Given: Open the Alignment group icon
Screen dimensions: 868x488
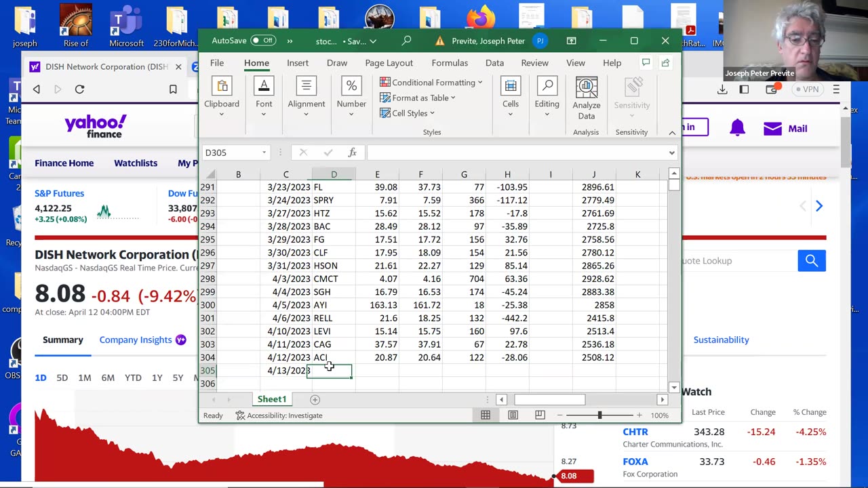Looking at the screenshot, I should pos(306,86).
